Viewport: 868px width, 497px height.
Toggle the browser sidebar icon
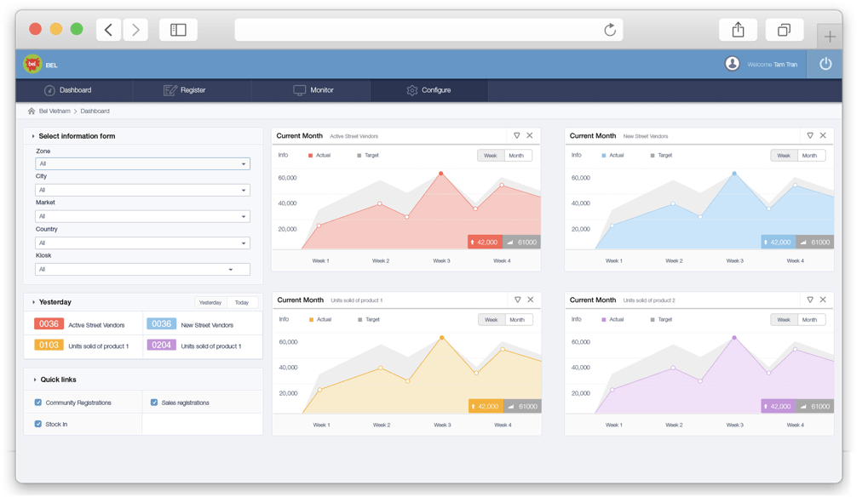click(x=178, y=30)
